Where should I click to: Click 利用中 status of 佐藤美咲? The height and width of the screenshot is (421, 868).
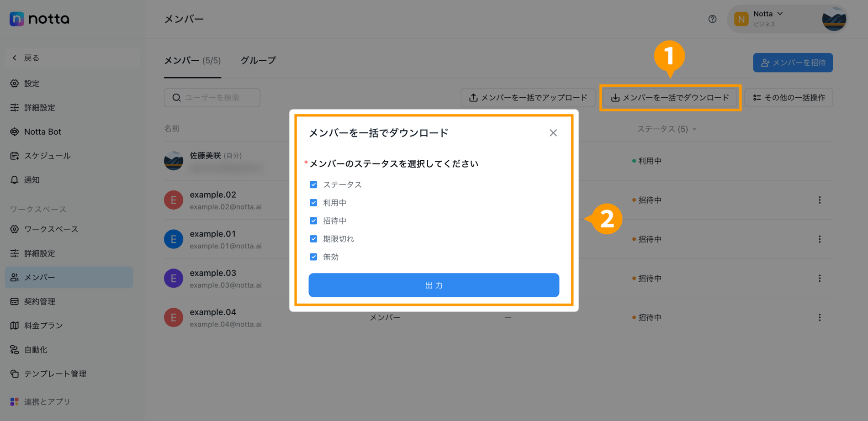pos(647,161)
